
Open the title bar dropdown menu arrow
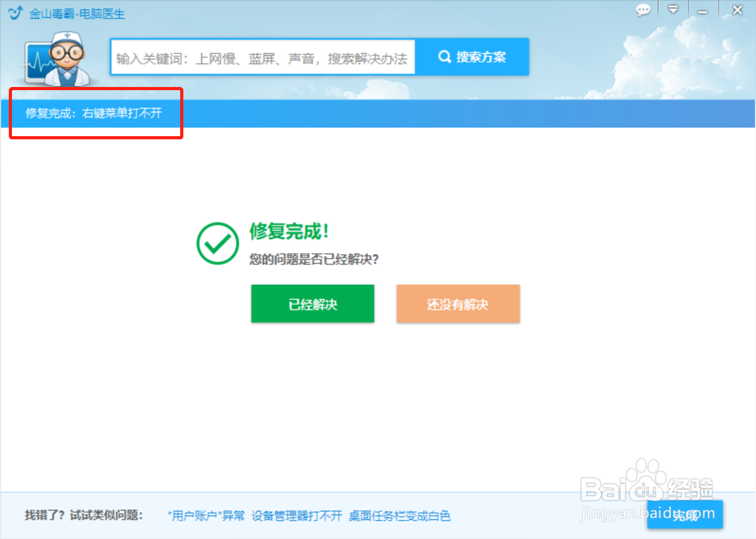click(673, 9)
